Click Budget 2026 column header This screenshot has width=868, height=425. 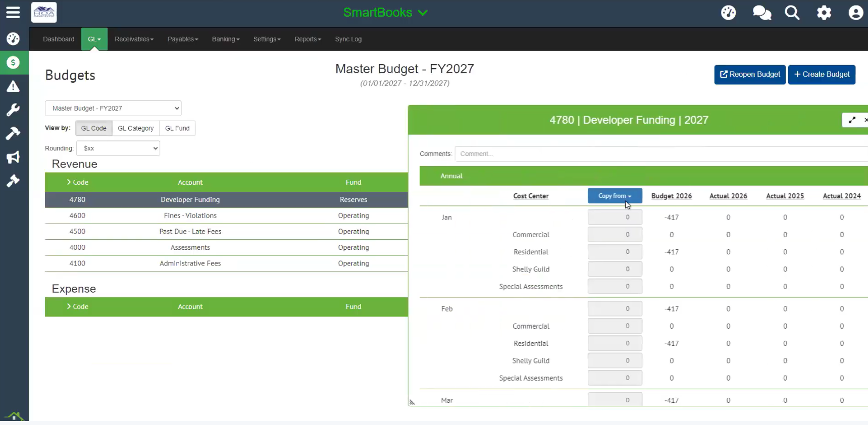click(671, 196)
